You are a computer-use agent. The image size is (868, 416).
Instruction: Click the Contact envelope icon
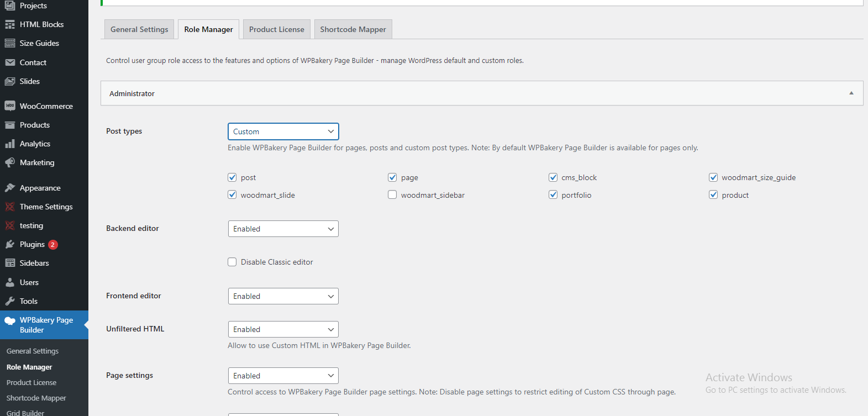coord(10,62)
